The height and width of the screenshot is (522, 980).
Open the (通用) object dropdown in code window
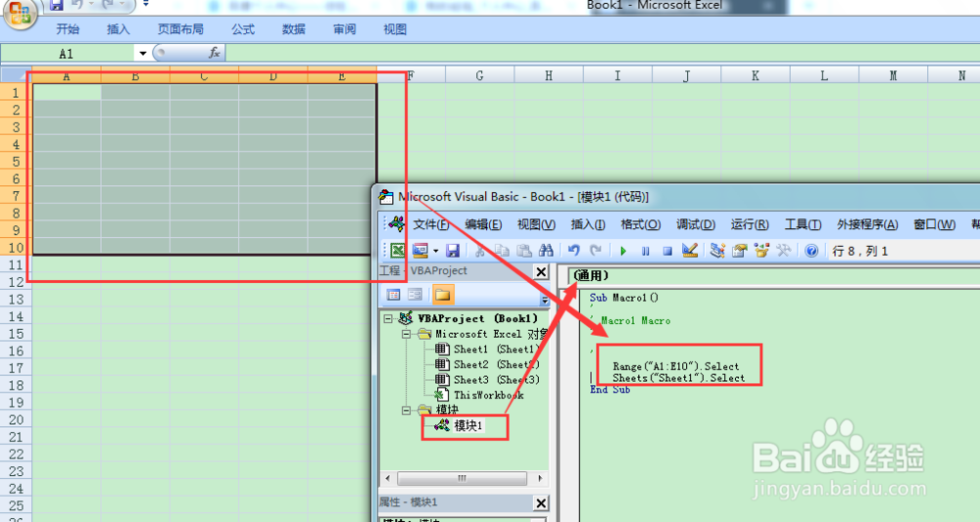click(775, 276)
